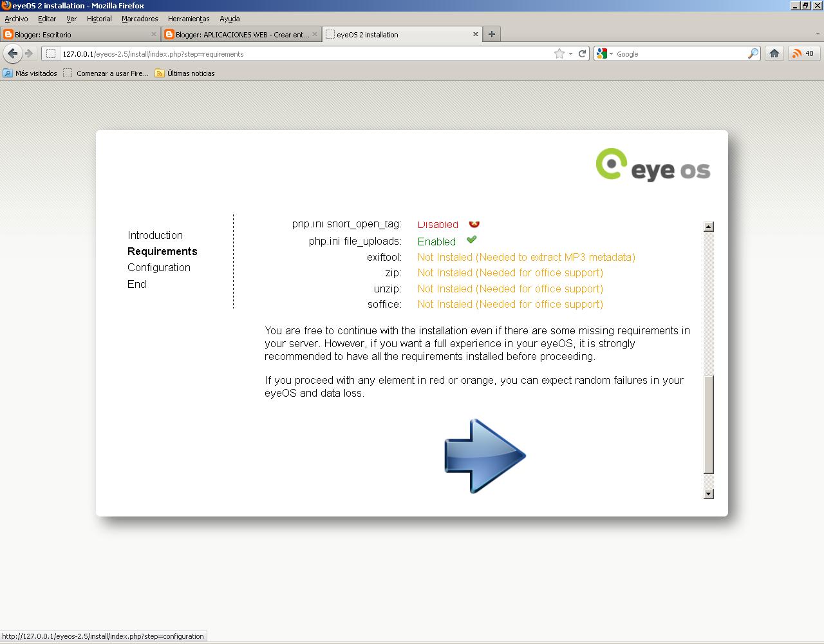Viewport: 824px width, 644px height.
Task: Click the Google search input field
Action: 680,54
